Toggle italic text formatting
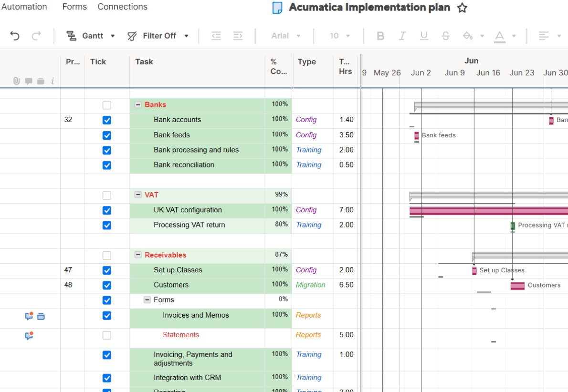The image size is (568, 392). (402, 36)
